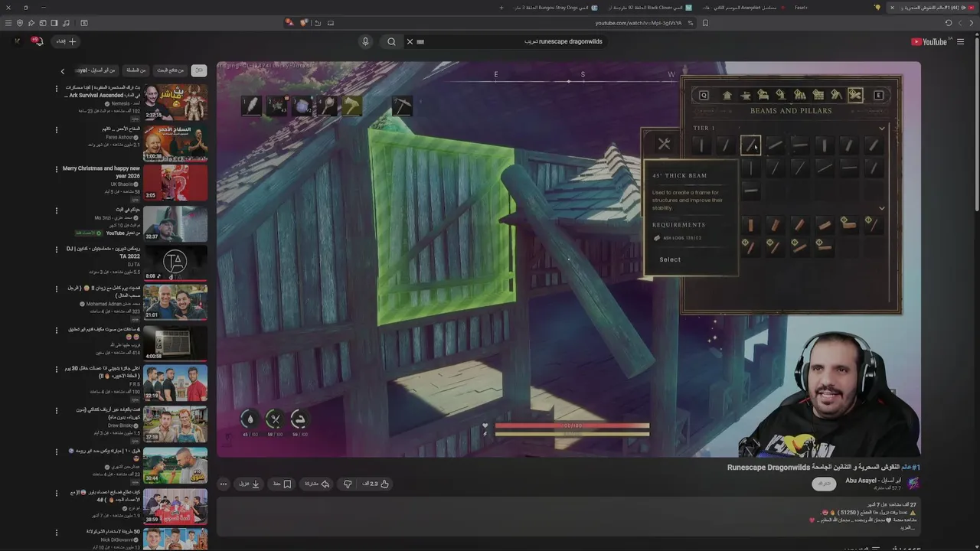Switch to the Bungou Stray Dogs tab

[557, 8]
